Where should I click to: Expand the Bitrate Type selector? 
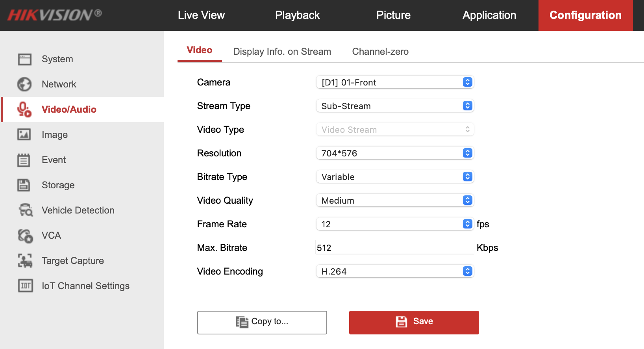[x=394, y=177]
